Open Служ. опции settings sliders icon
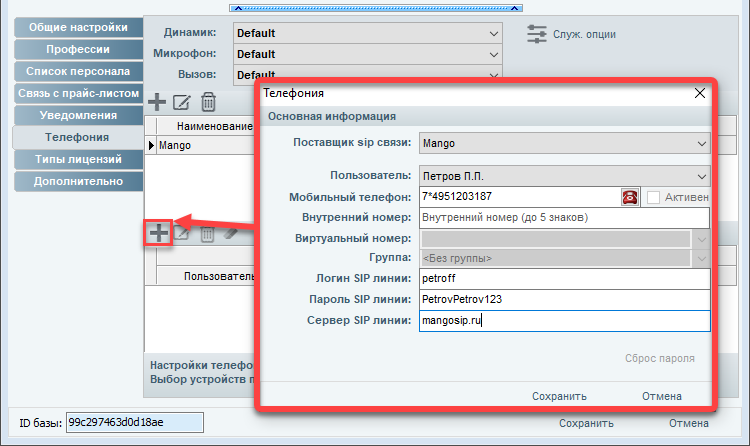The image size is (750, 446). click(537, 33)
